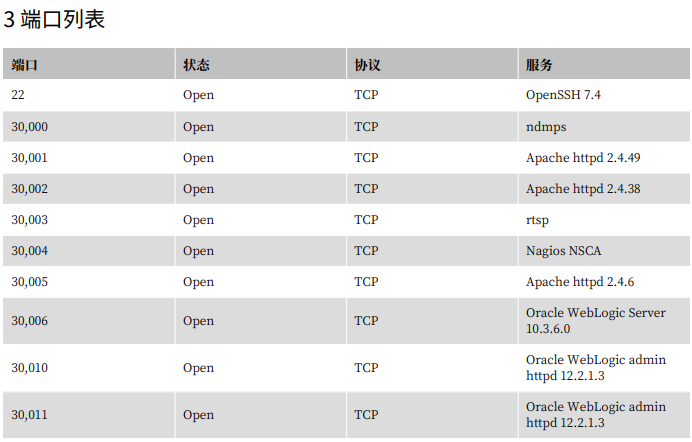Click the Open status for port 30,004
The height and width of the screenshot is (442, 692).
(199, 251)
